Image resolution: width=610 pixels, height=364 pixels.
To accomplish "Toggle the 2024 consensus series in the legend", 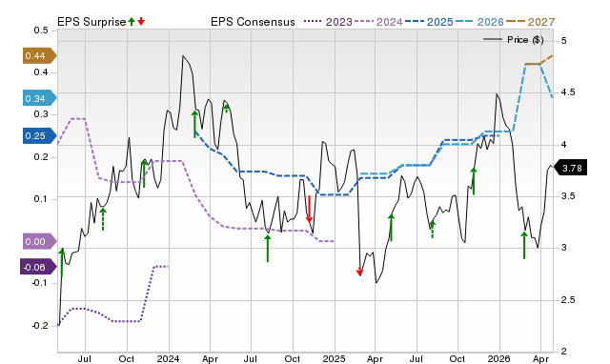I will 378,22.
